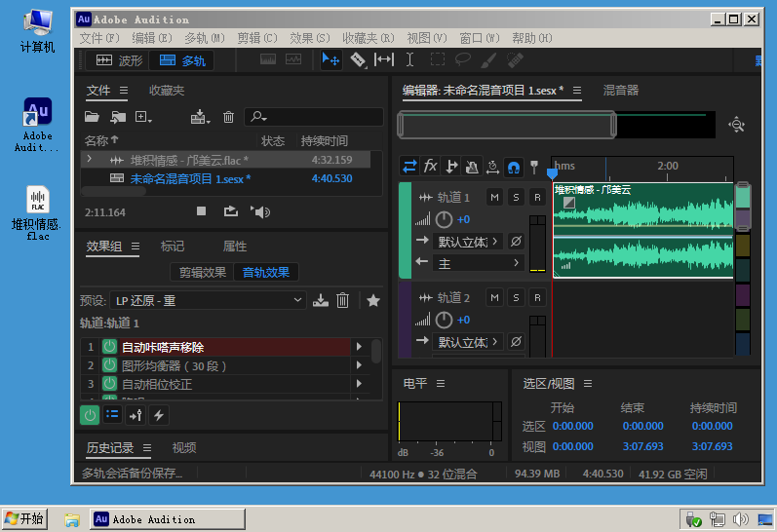The image size is (777, 532).
Task: Open the 文件 panel hamburger menu
Action: tap(124, 91)
